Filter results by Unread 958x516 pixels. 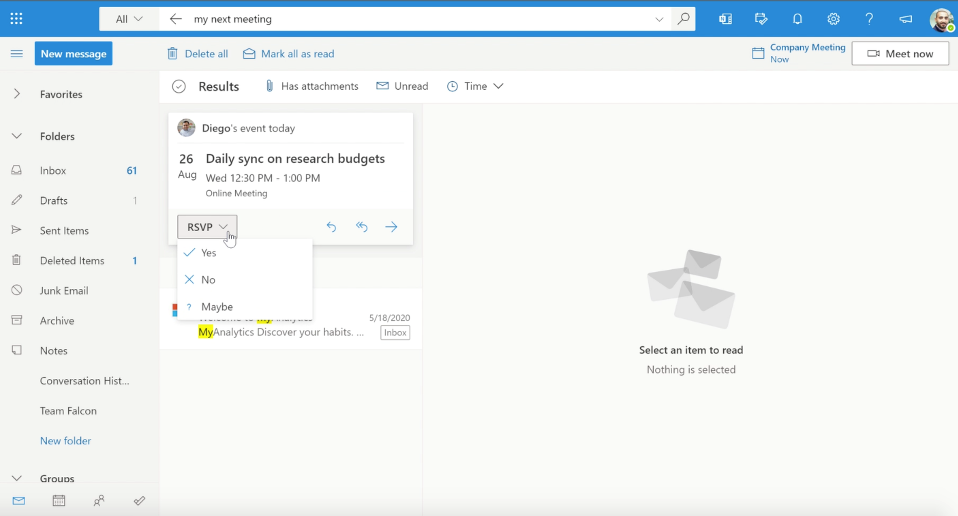402,86
